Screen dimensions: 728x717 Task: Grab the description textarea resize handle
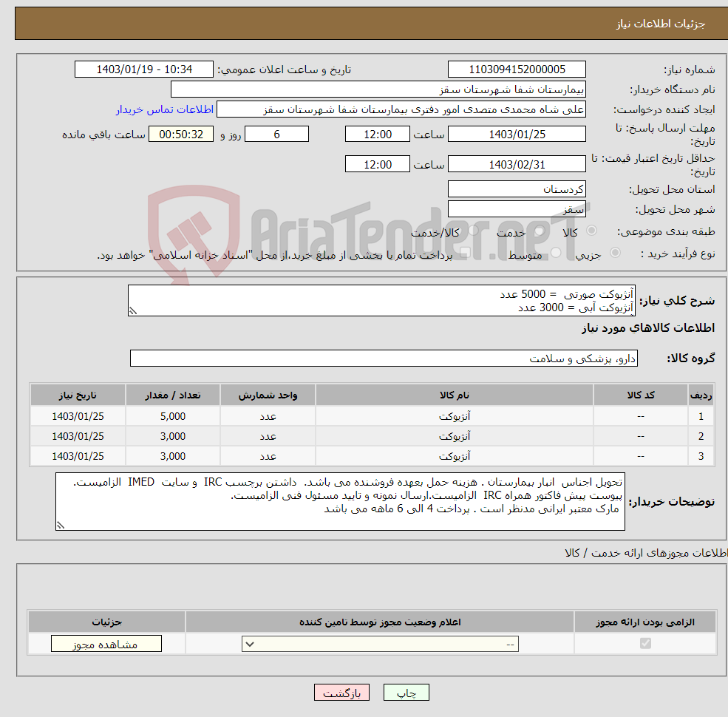133,311
